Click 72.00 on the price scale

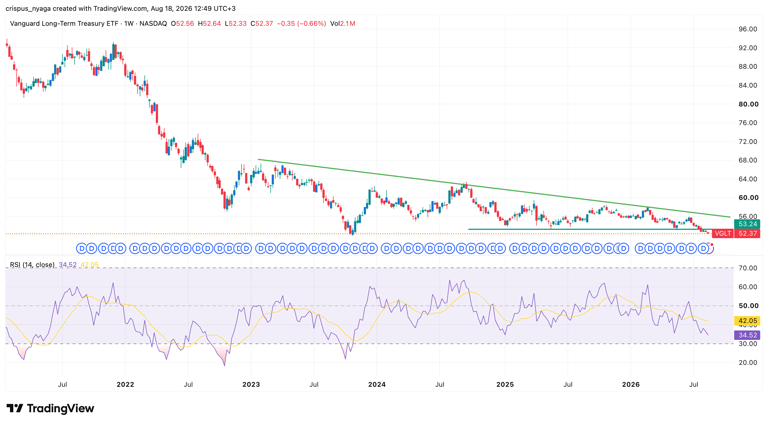[x=748, y=142]
